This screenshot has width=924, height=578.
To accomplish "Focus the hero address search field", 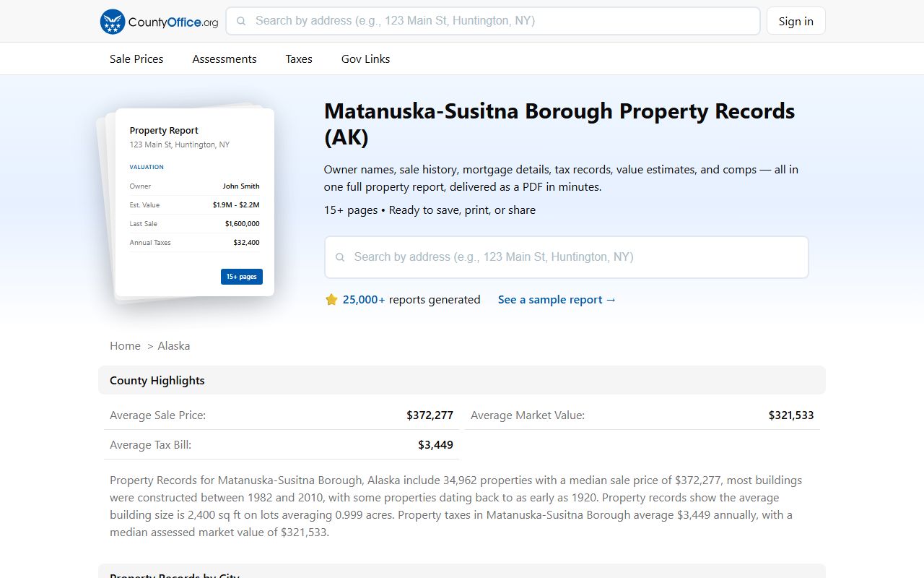I will pos(567,257).
